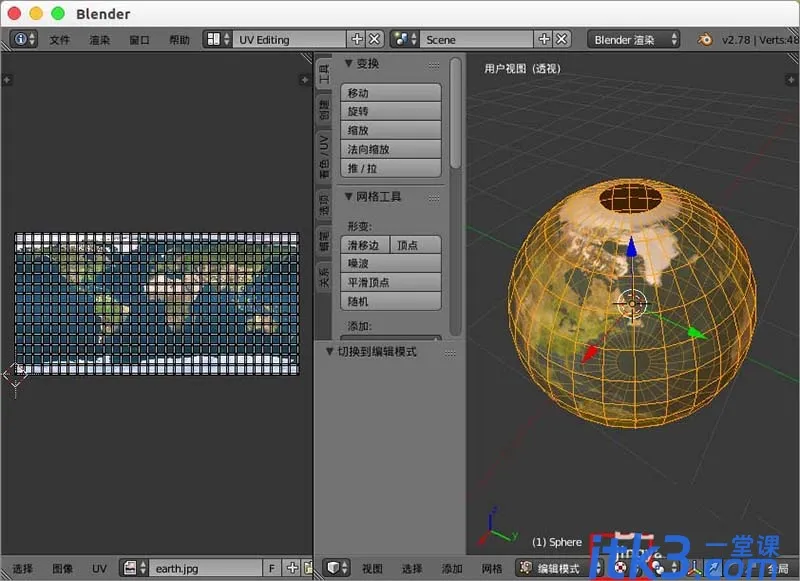Click the 用户视图 (透视) viewport label
Screen dimensions: 800x581
(x=522, y=68)
